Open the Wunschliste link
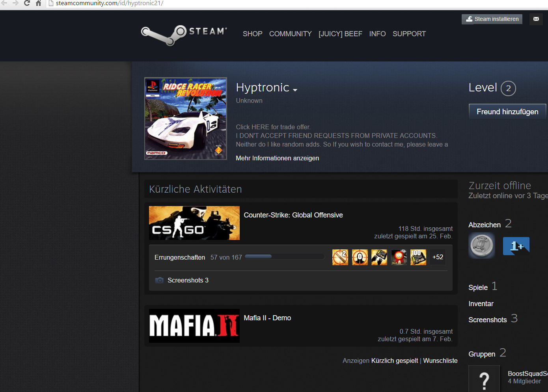548x392 pixels. pos(440,360)
